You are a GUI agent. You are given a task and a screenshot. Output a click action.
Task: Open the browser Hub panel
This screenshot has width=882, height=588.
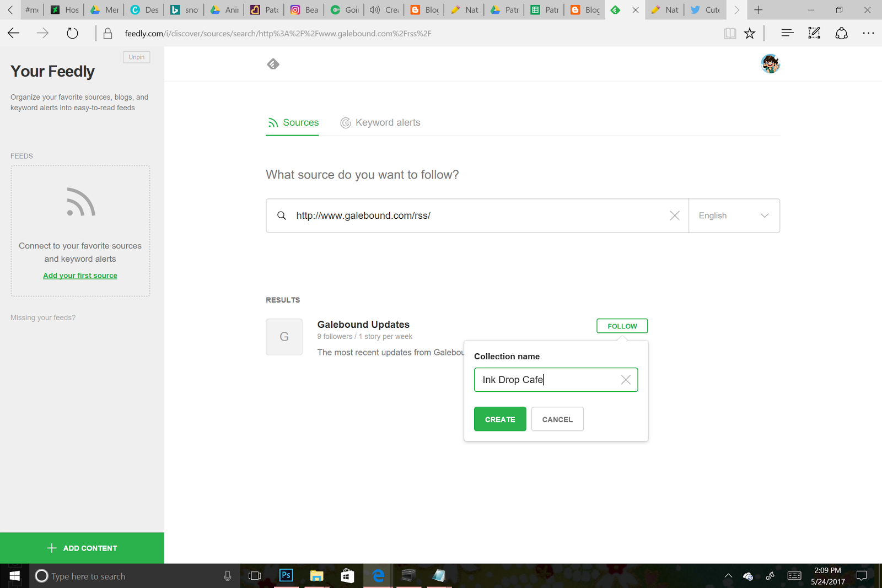pyautogui.click(x=787, y=34)
